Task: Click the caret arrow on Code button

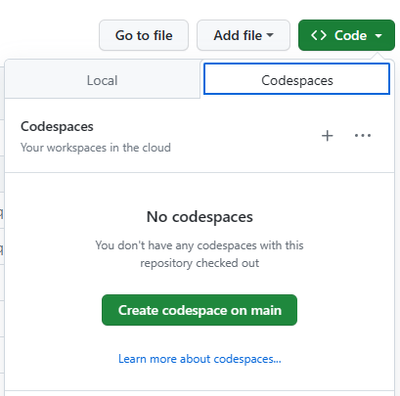Action: [x=378, y=36]
